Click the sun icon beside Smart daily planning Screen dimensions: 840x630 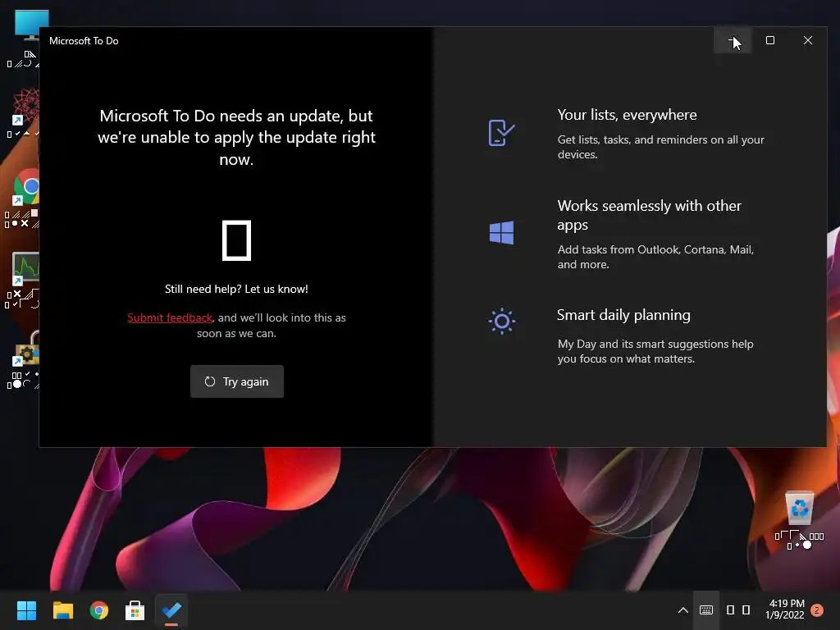[501, 322]
